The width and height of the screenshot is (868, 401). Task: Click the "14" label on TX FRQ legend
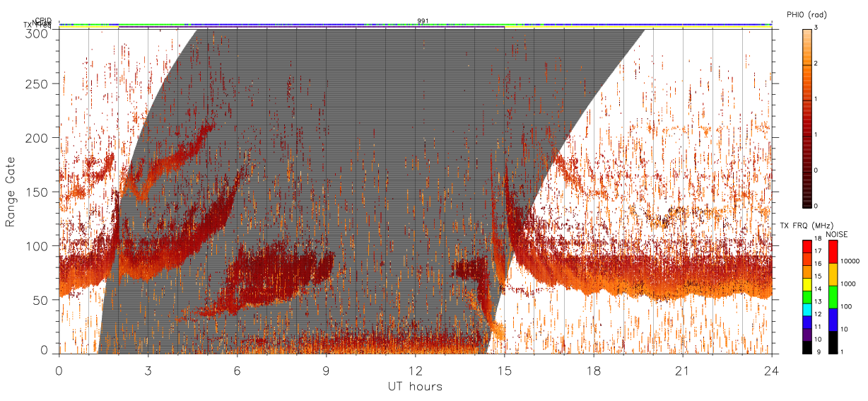tap(818, 290)
